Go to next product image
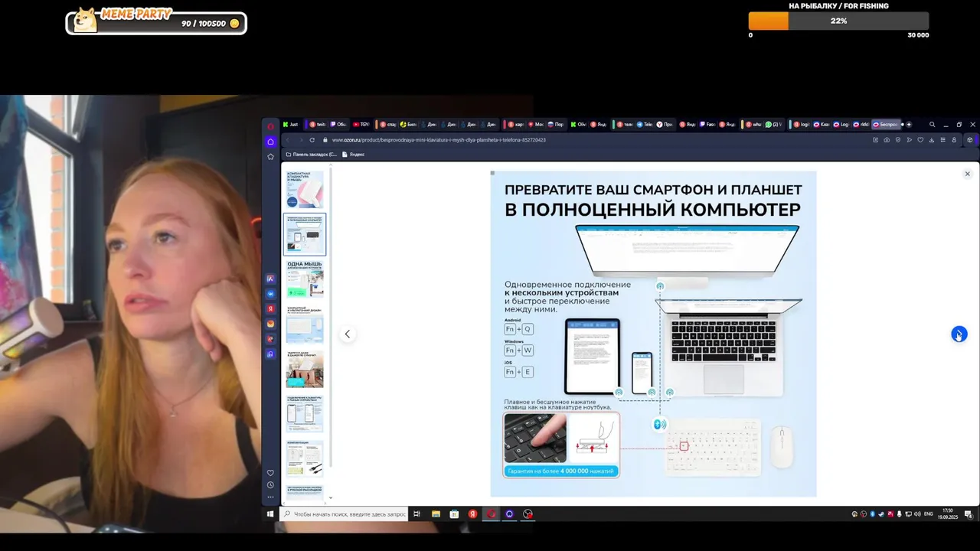This screenshot has height=551, width=980. click(x=959, y=334)
